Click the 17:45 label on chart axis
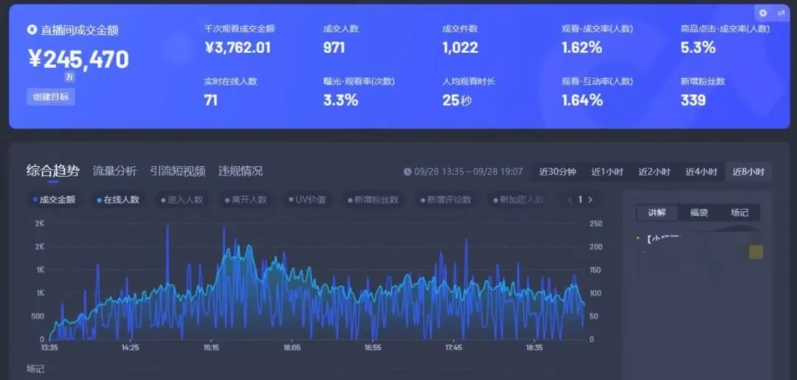Viewport: 797px width, 380px height. point(453,348)
